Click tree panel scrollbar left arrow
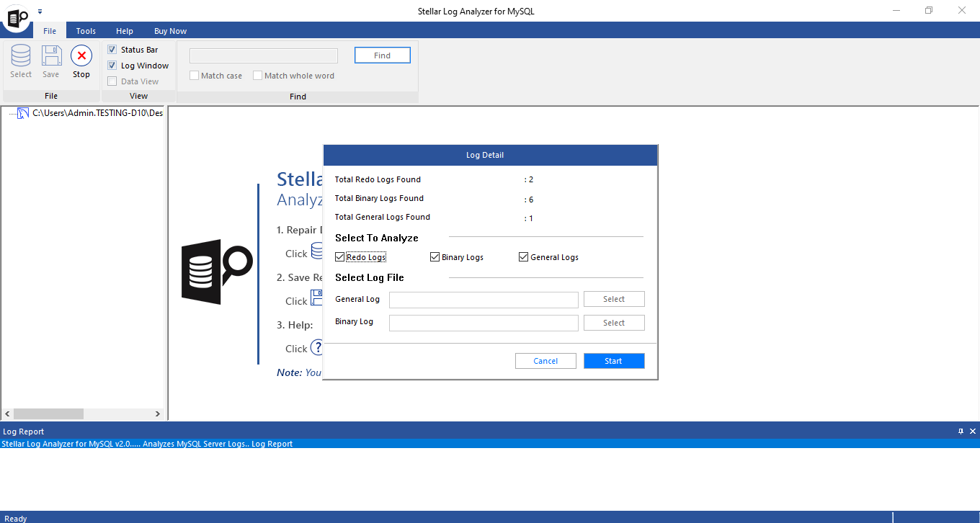The height and width of the screenshot is (523, 980). (x=7, y=414)
